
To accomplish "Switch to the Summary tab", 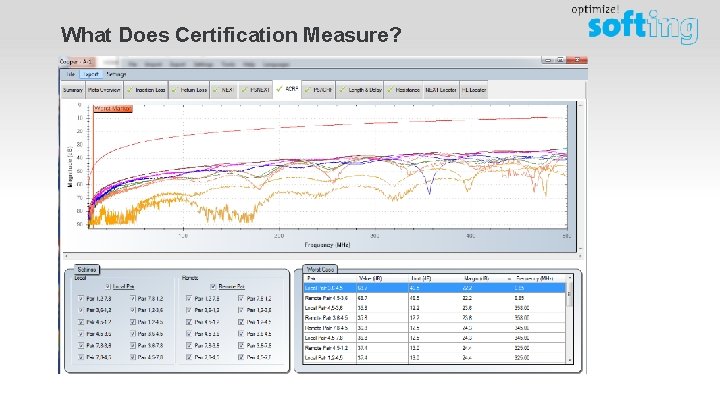I will tap(73, 90).
